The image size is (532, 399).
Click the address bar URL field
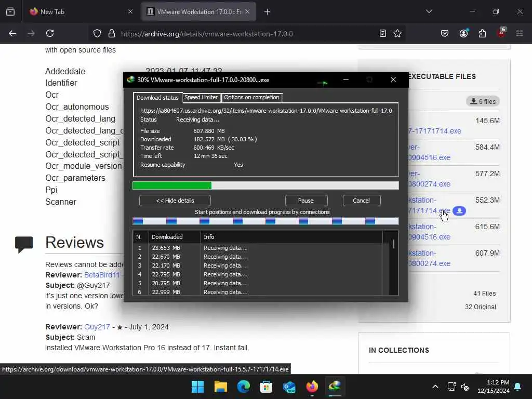tap(248, 34)
